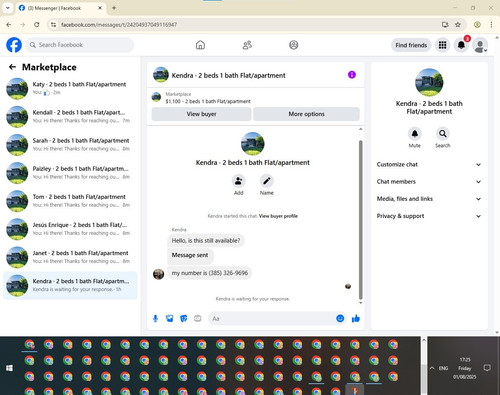Open the notifications bell icon

click(461, 45)
